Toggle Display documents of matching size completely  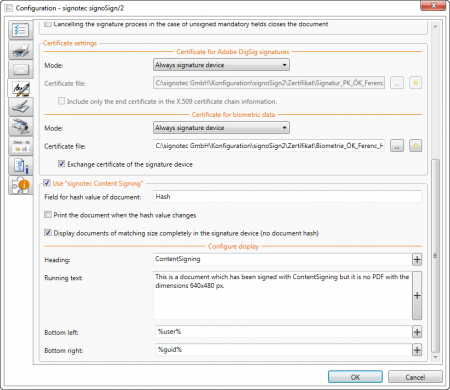pyautogui.click(x=48, y=233)
